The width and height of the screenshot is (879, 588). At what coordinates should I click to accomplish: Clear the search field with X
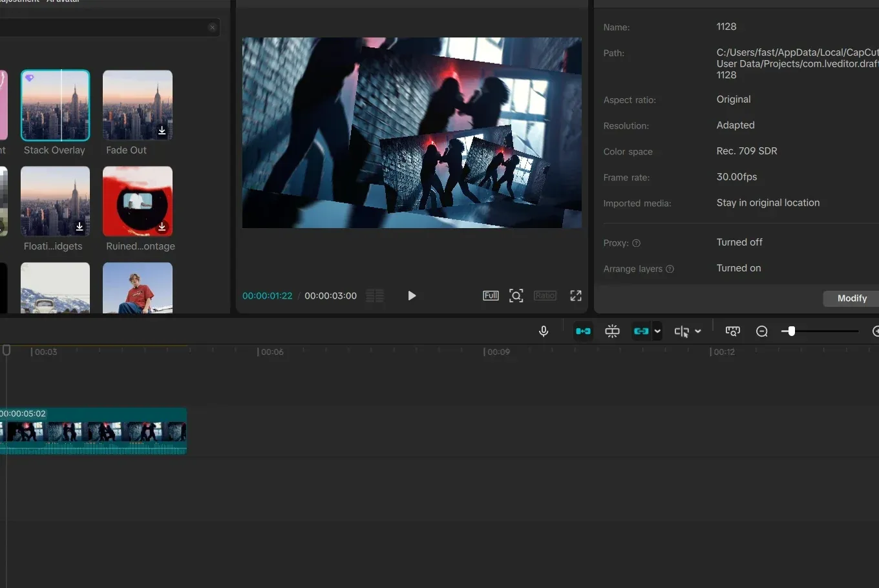212,27
